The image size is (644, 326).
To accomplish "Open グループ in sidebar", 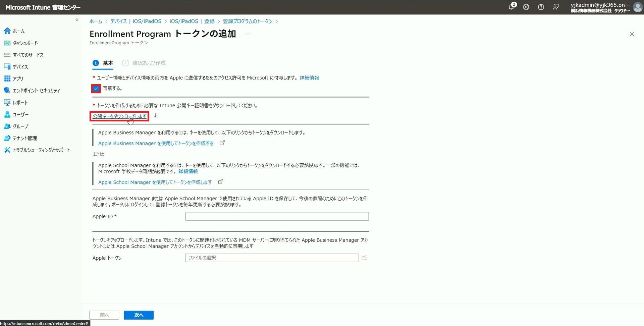I will pos(16,126).
